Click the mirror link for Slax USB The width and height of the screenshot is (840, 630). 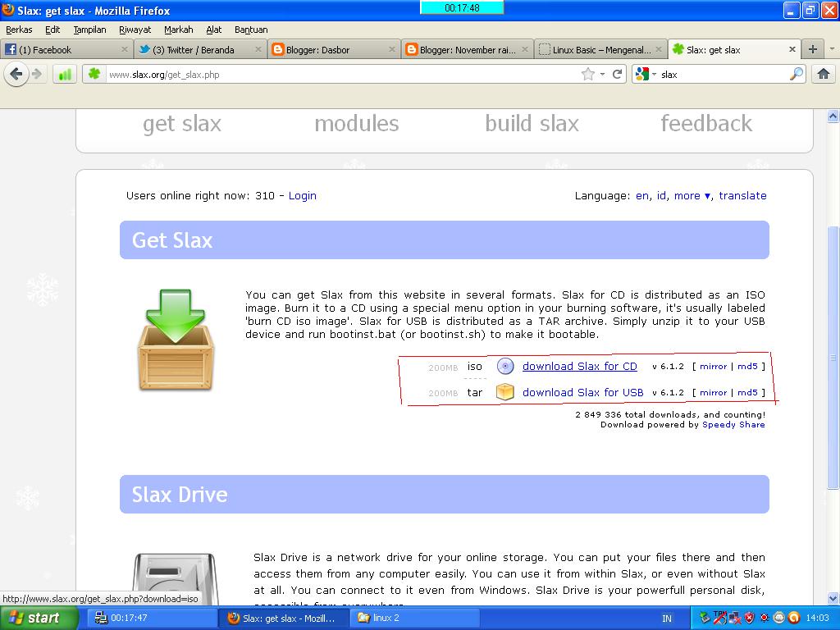click(713, 392)
